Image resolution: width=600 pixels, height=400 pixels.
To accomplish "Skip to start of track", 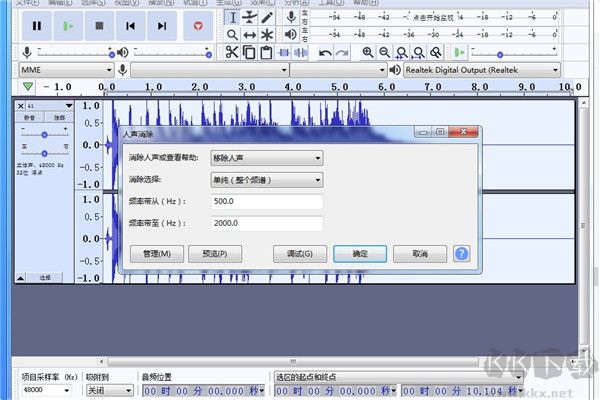I will coord(130,25).
